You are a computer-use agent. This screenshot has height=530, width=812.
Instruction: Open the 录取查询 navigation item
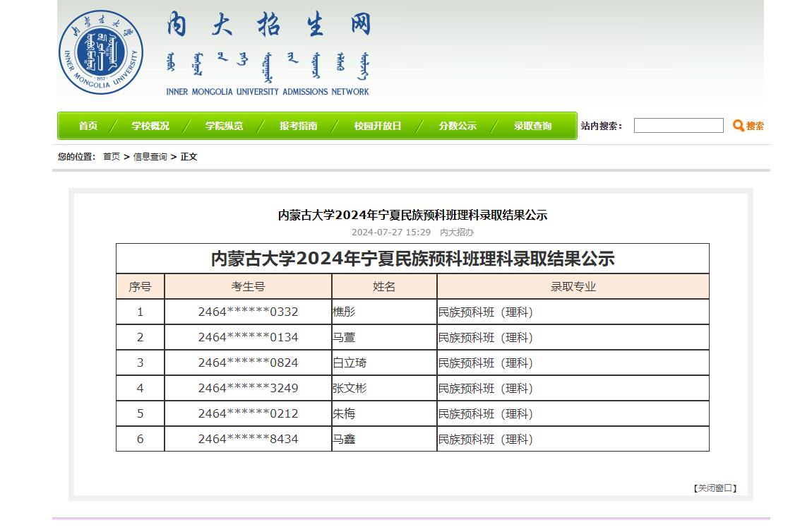(x=532, y=126)
